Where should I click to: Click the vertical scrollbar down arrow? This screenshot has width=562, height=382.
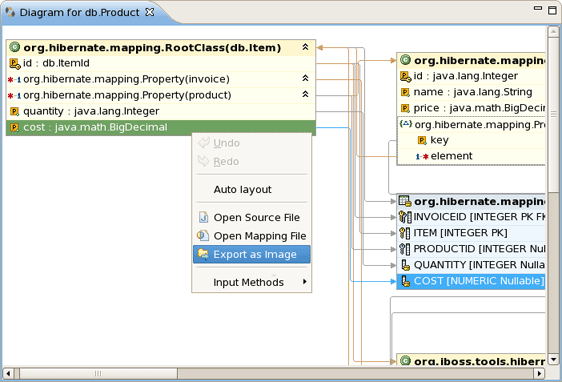(553, 359)
